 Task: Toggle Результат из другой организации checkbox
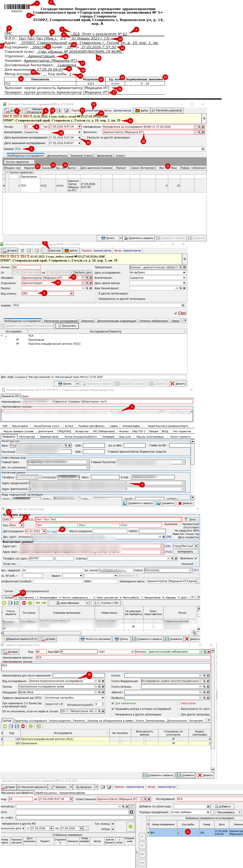[84, 138]
